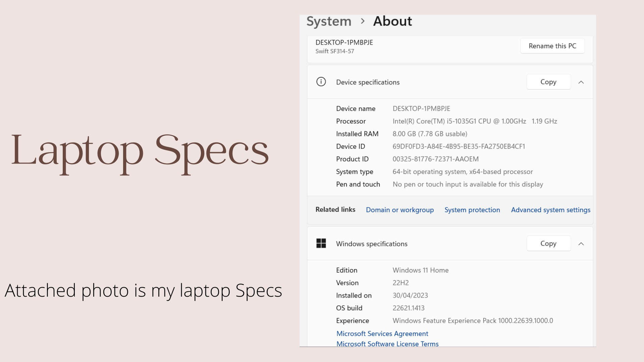Screen dimensions: 644x362
Task: Go back to System in breadcrumb
Action: [x=329, y=21]
